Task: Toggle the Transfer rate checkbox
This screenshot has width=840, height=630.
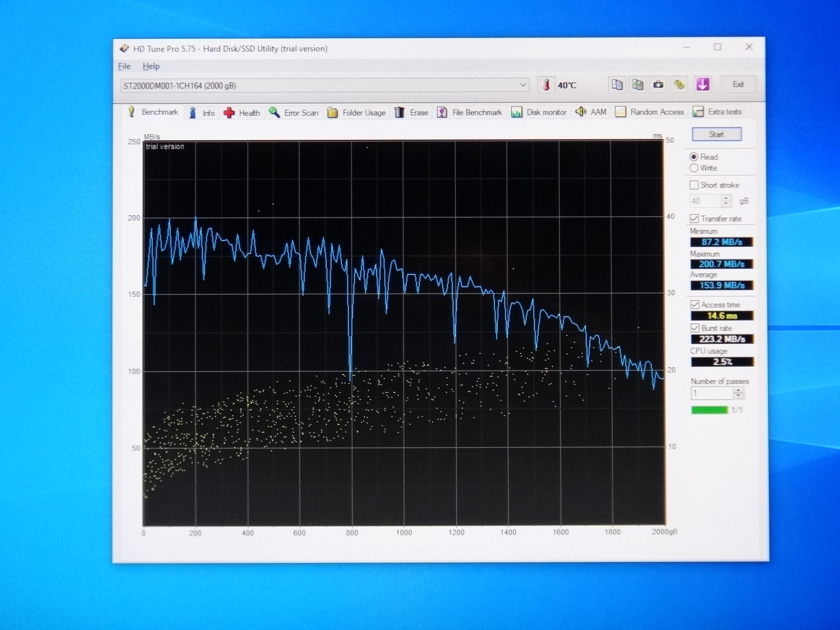Action: click(x=694, y=219)
